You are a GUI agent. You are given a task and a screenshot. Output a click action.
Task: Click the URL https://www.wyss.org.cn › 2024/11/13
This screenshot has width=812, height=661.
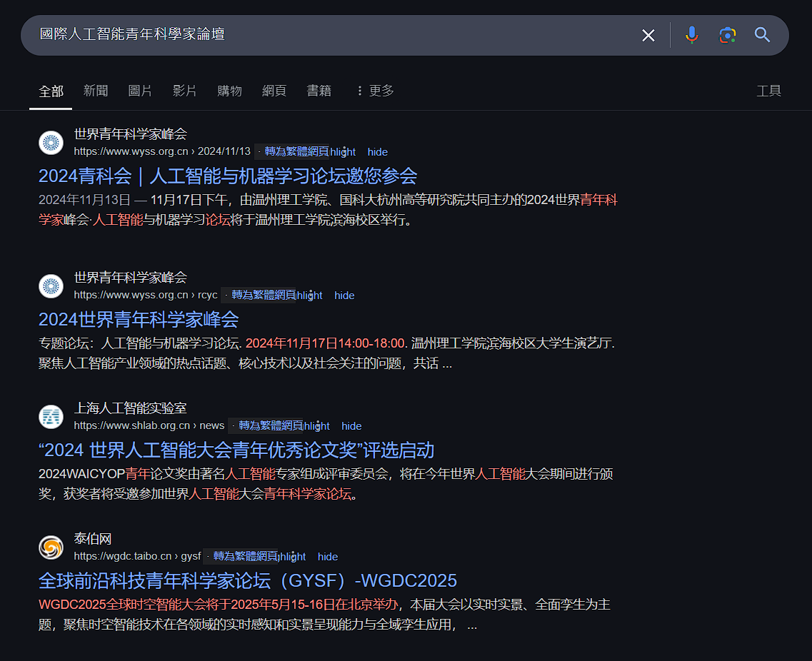[x=161, y=151]
